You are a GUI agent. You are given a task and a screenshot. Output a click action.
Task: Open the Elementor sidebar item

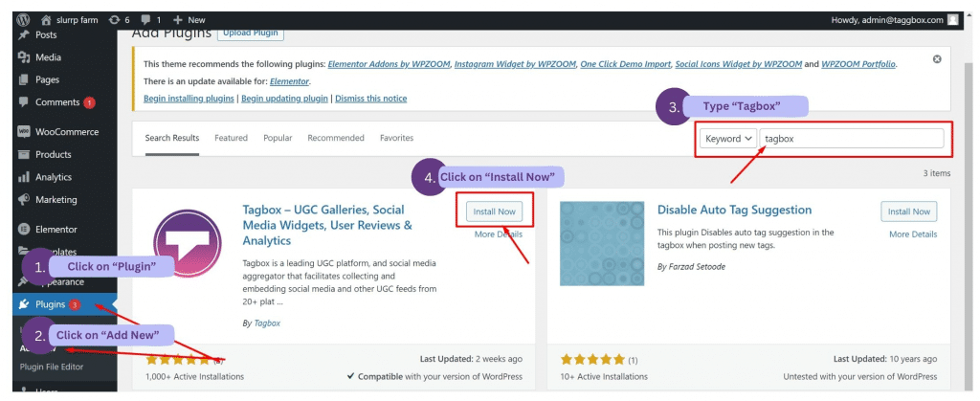click(56, 230)
